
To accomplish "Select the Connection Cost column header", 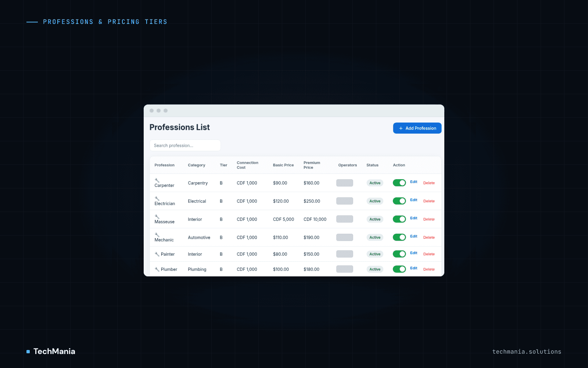I will [x=247, y=165].
